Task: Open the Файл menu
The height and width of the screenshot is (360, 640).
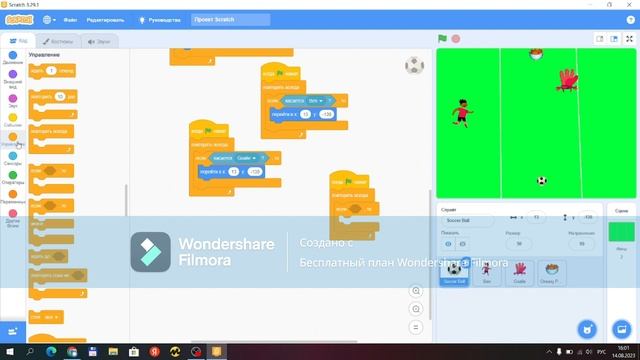Action: click(70, 20)
